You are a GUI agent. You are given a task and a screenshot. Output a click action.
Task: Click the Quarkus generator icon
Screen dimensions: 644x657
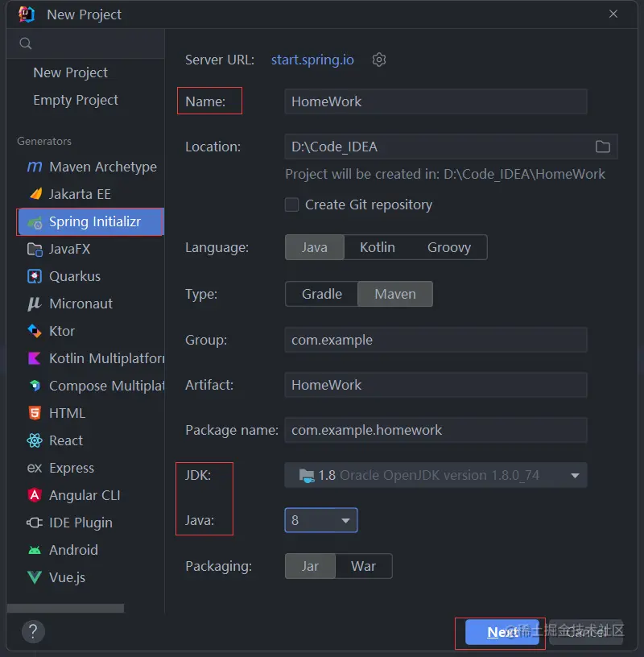pyautogui.click(x=35, y=276)
